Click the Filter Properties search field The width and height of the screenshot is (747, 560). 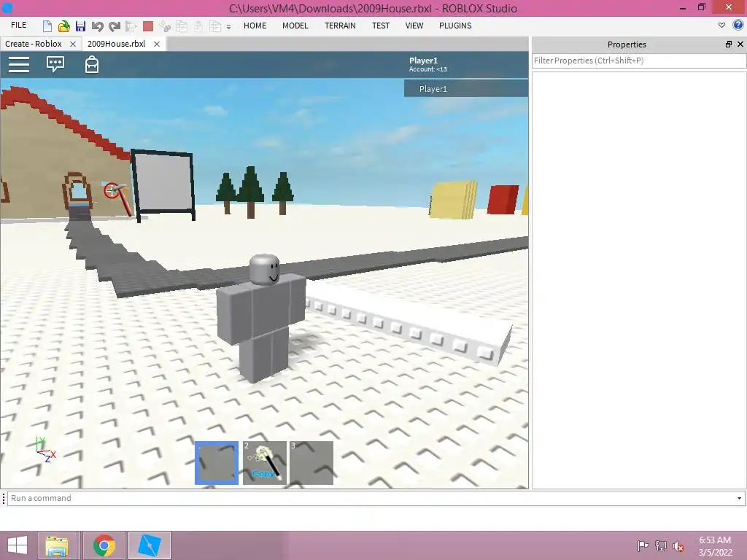tap(639, 61)
